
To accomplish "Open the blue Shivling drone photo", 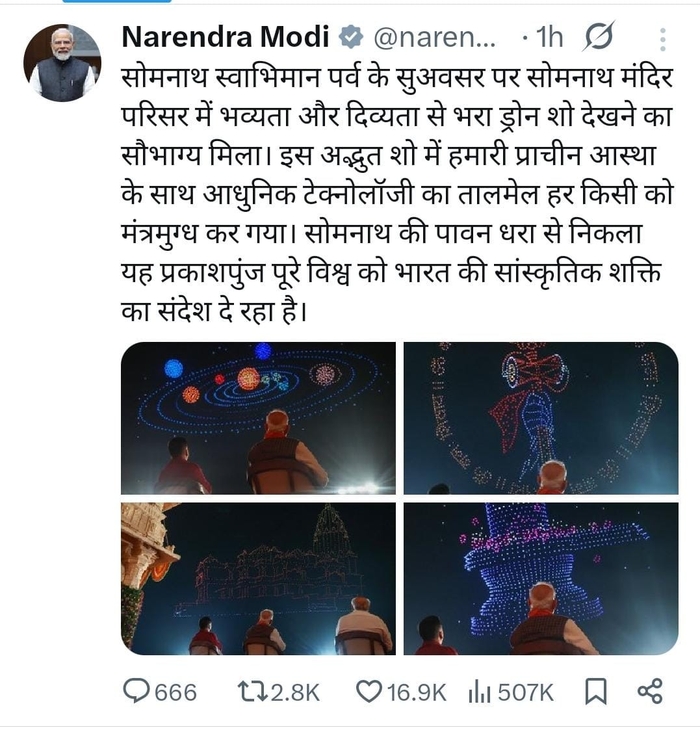I will click(x=541, y=579).
